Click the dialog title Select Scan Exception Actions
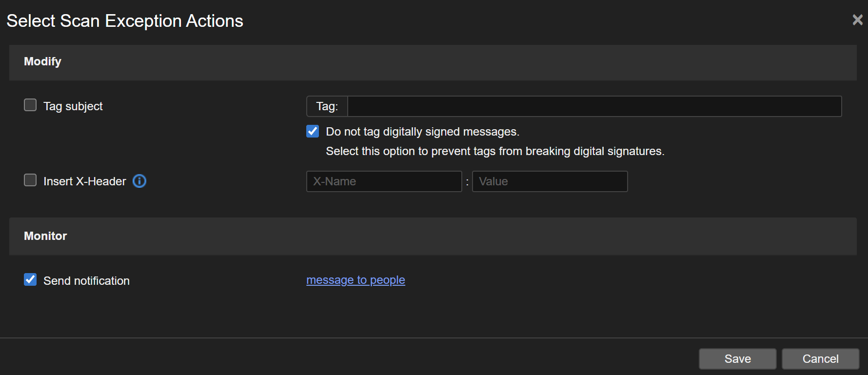Image resolution: width=868 pixels, height=375 pixels. [125, 21]
